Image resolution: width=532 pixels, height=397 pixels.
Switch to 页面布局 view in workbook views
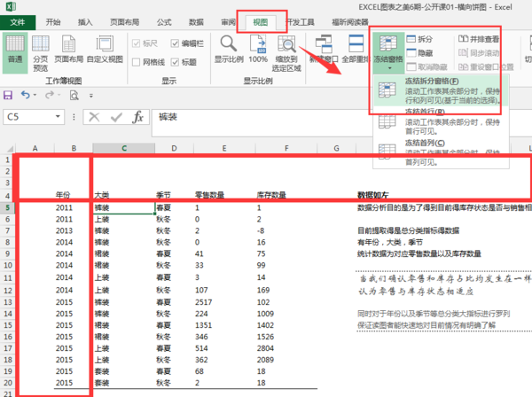pyautogui.click(x=68, y=49)
